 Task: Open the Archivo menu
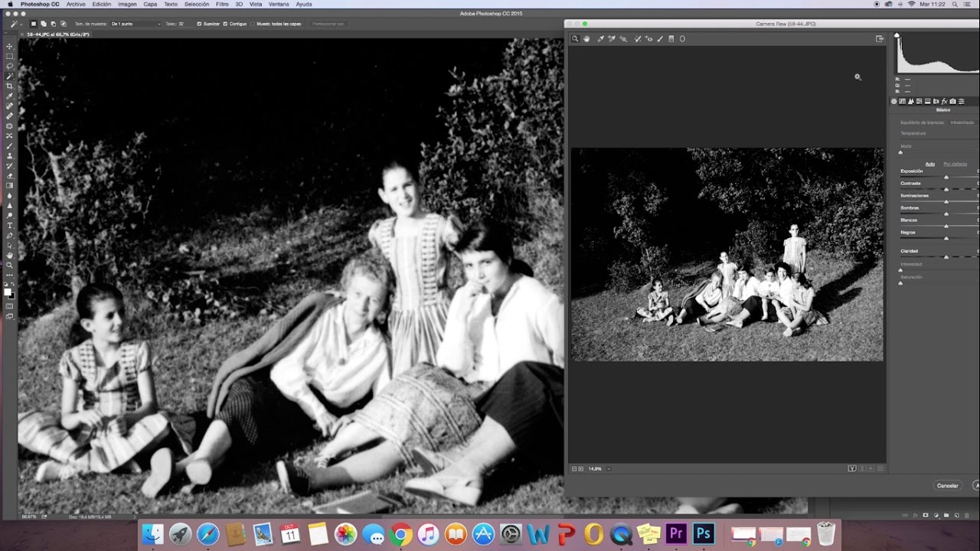[76, 4]
